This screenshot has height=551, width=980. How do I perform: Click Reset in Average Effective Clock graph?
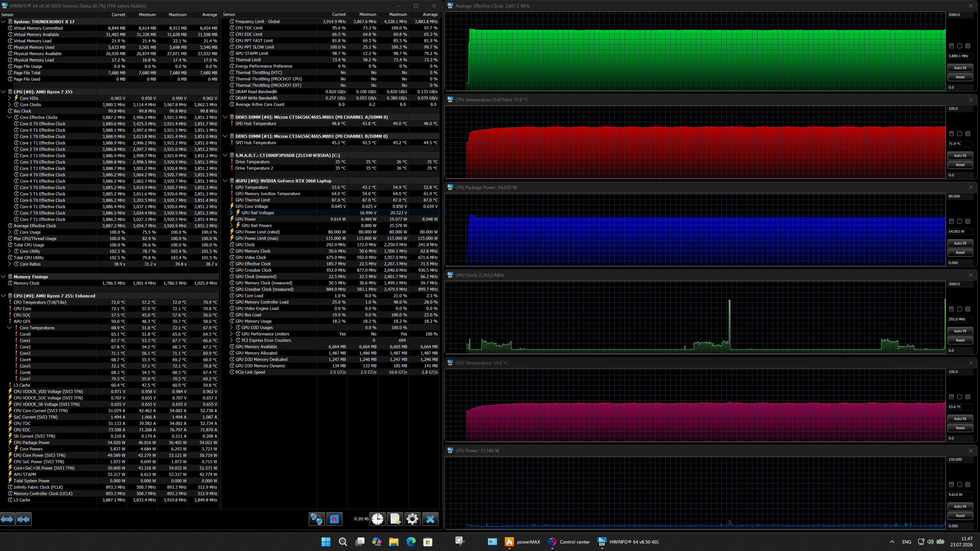click(x=960, y=77)
